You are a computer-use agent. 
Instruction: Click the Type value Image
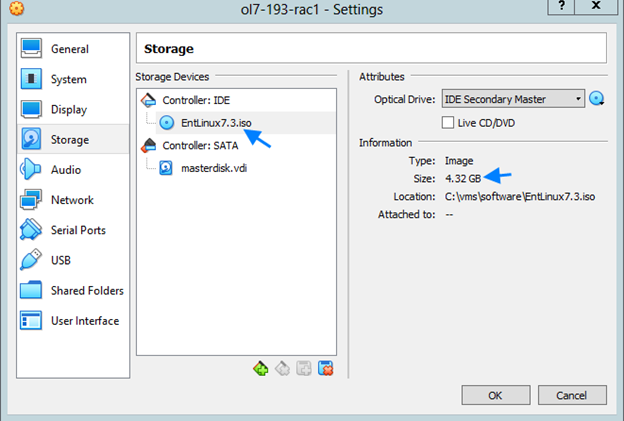459,161
